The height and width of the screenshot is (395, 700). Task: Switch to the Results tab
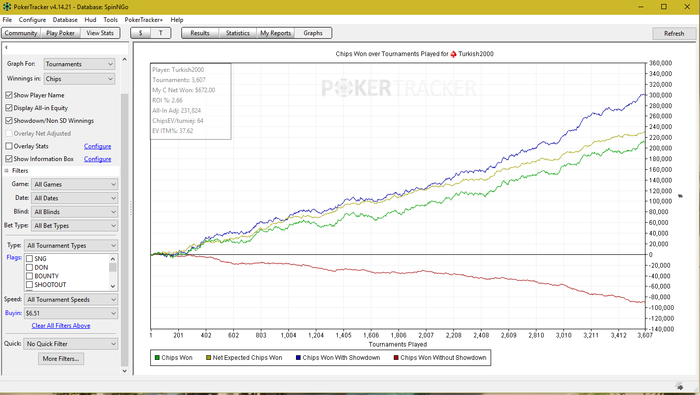pos(200,33)
